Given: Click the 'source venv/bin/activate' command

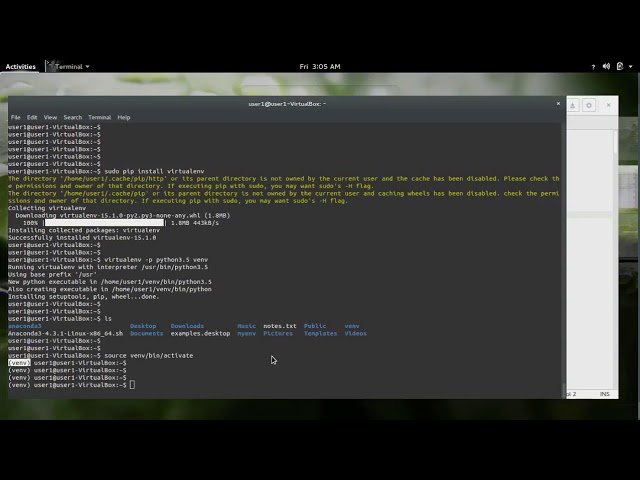Looking at the screenshot, I should (149, 356).
